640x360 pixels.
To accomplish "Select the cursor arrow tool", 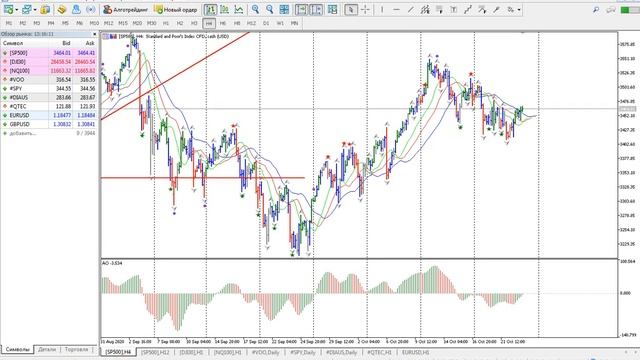I will (351, 9).
